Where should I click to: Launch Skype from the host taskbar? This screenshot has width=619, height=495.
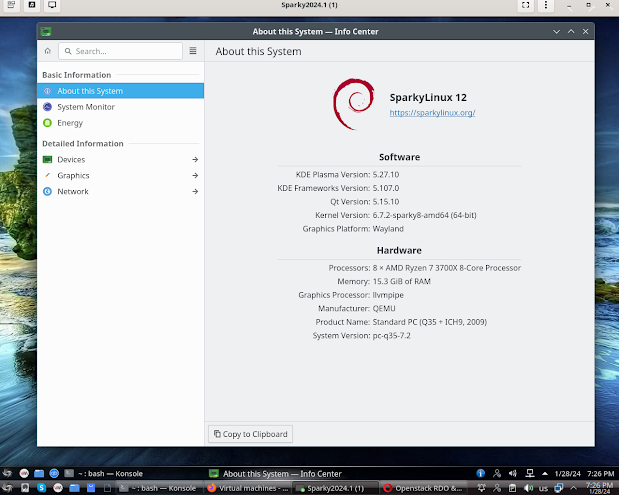click(41, 488)
